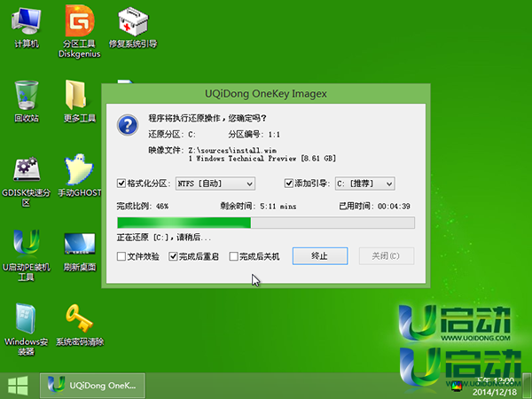Toggle the 格式化分区 checkbox
Viewport: 532px width, 399px height.
click(121, 184)
